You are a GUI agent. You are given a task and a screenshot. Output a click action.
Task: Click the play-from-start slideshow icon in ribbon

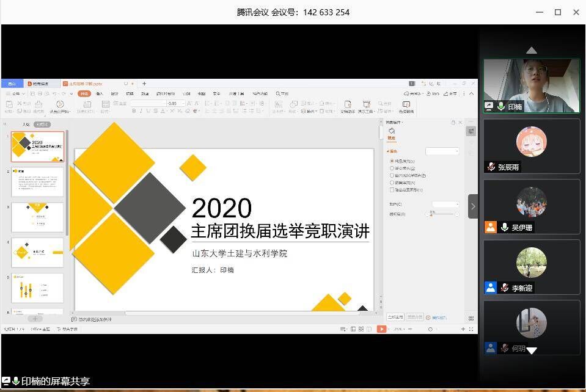tap(60, 105)
